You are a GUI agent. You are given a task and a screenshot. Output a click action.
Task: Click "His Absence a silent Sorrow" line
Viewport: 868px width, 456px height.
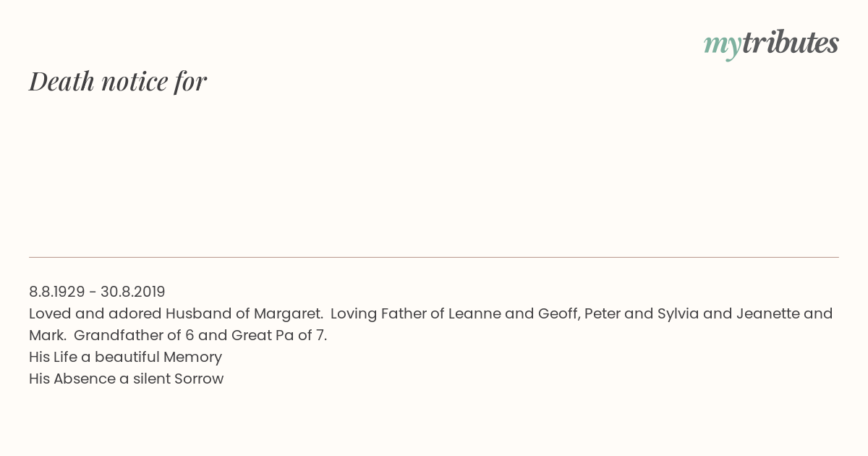tap(127, 379)
